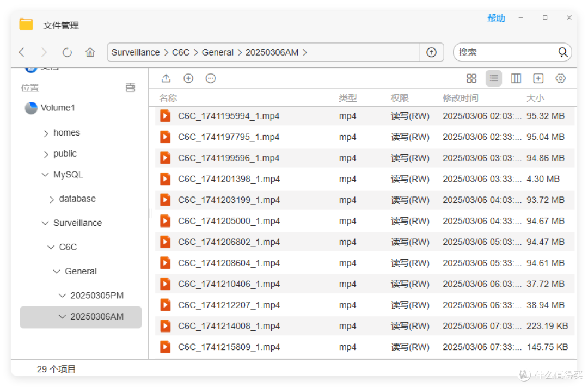Click the video icon of C6C_1741215809_1.mp4
Image resolution: width=588 pixels, height=387 pixels.
[x=165, y=347]
